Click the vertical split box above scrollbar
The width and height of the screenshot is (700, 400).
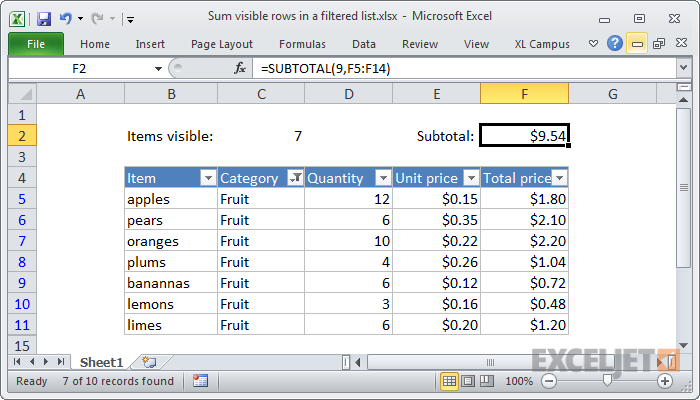pos(683,87)
